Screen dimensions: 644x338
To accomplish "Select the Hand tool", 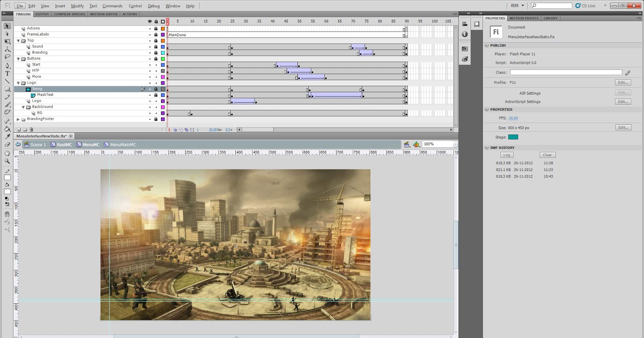I will point(7,153).
